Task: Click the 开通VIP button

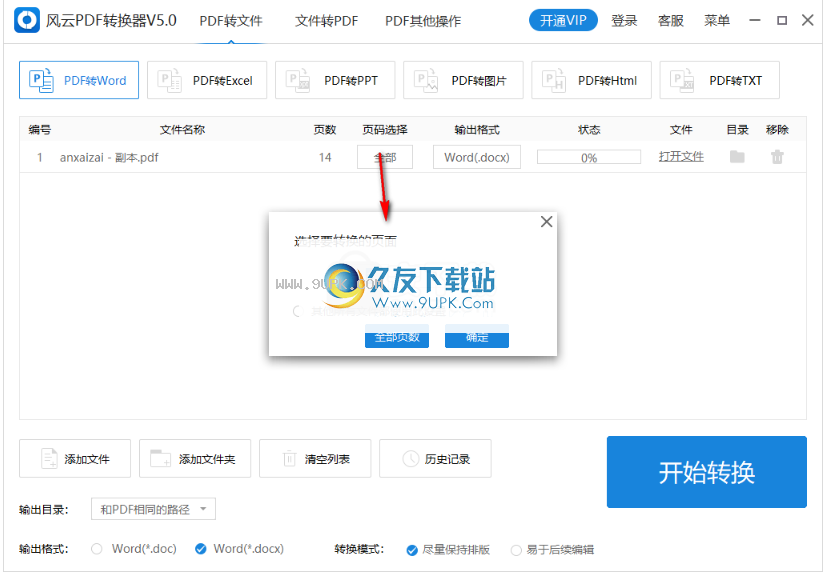Action: 563,21
